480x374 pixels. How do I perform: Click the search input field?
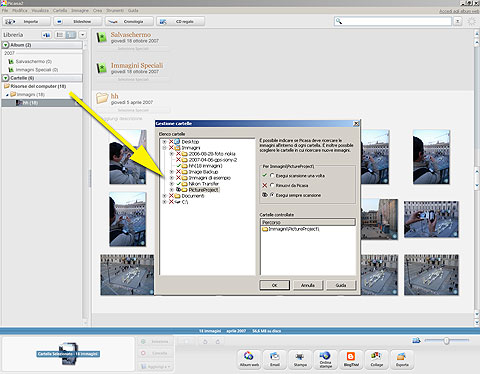pyautogui.click(x=397, y=21)
